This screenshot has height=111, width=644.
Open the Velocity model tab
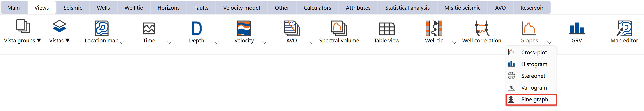click(241, 8)
